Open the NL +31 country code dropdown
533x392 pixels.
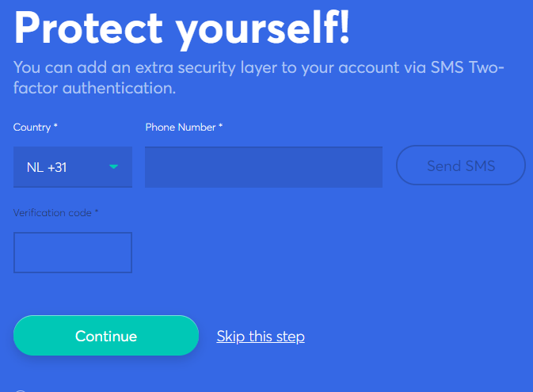(x=73, y=167)
